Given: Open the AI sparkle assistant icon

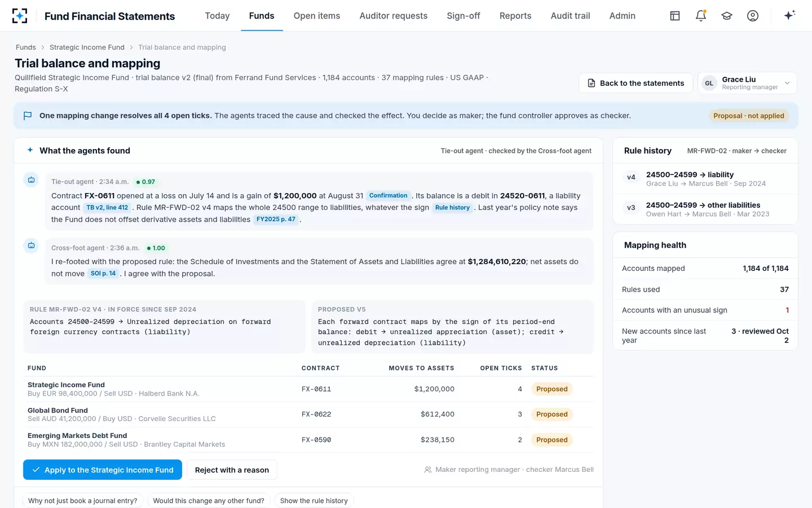Looking at the screenshot, I should click(789, 15).
